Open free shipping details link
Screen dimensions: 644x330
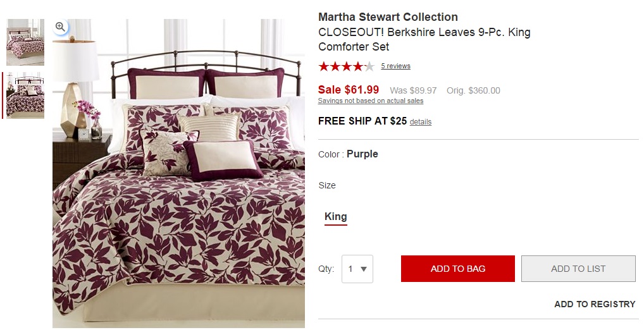(x=421, y=122)
